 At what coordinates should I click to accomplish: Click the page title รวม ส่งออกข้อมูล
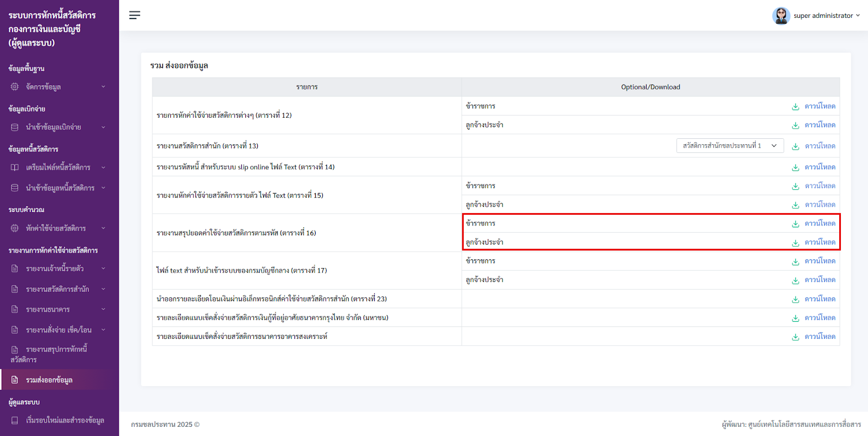coord(179,66)
